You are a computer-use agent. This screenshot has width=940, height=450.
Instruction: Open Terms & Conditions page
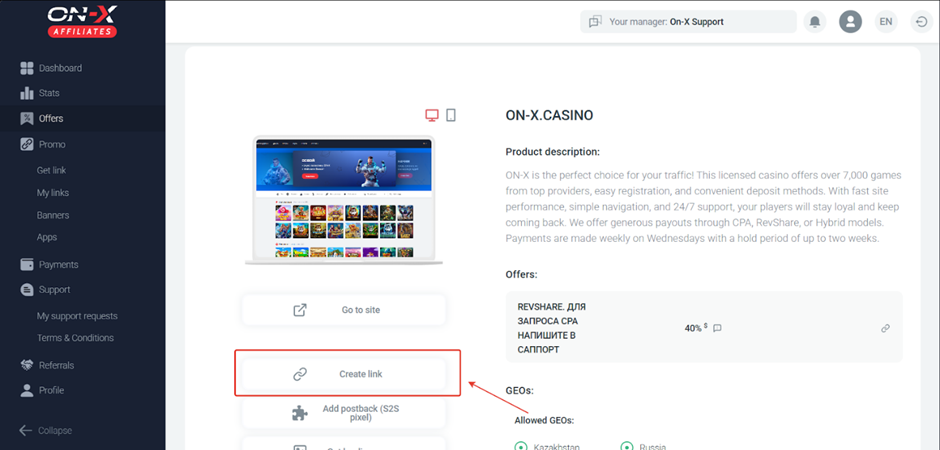(76, 338)
